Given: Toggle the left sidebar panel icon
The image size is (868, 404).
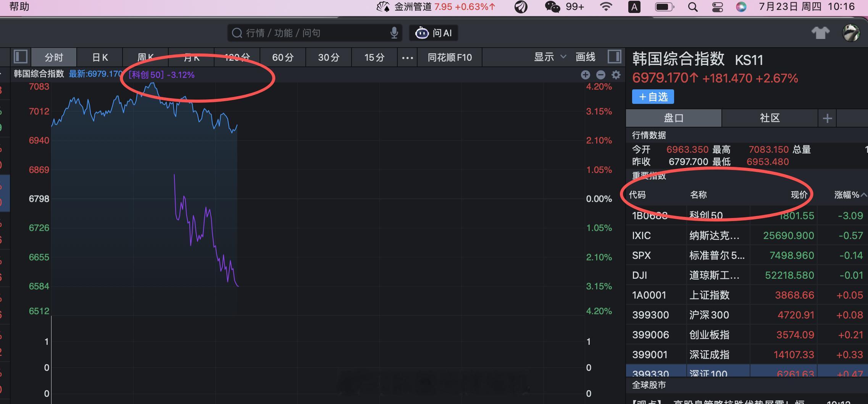Looking at the screenshot, I should point(21,57).
